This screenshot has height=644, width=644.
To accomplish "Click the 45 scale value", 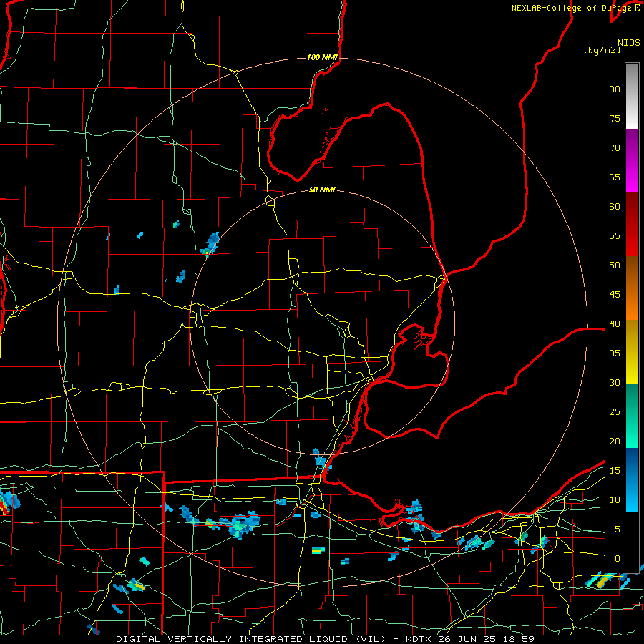I will point(615,295).
